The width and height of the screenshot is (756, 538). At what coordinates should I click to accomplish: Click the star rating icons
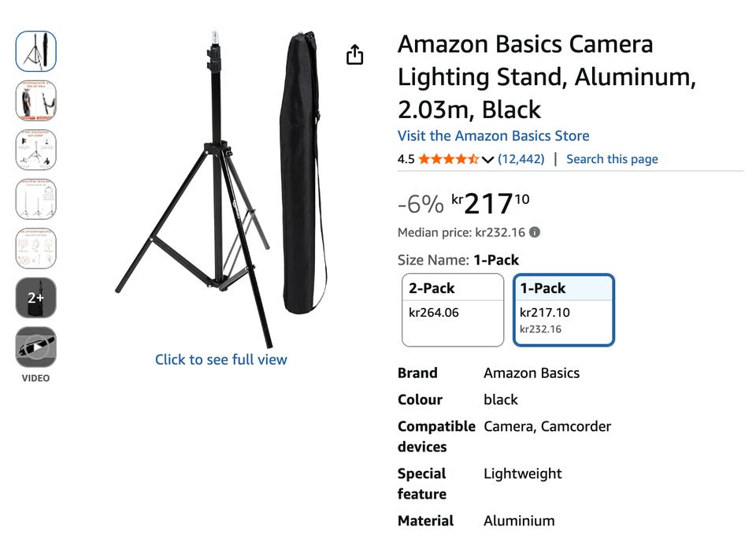click(448, 159)
